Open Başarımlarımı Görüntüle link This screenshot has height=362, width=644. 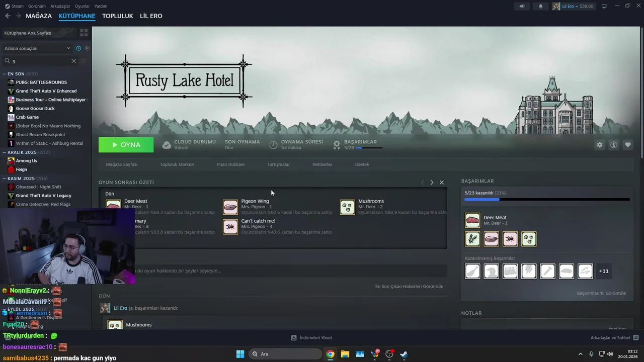tap(601, 293)
